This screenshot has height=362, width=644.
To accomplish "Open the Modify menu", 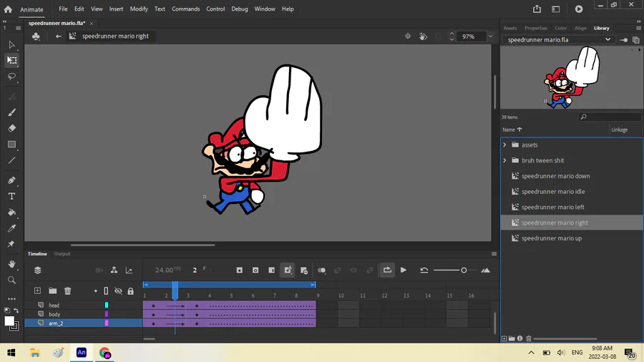I will click(x=139, y=9).
